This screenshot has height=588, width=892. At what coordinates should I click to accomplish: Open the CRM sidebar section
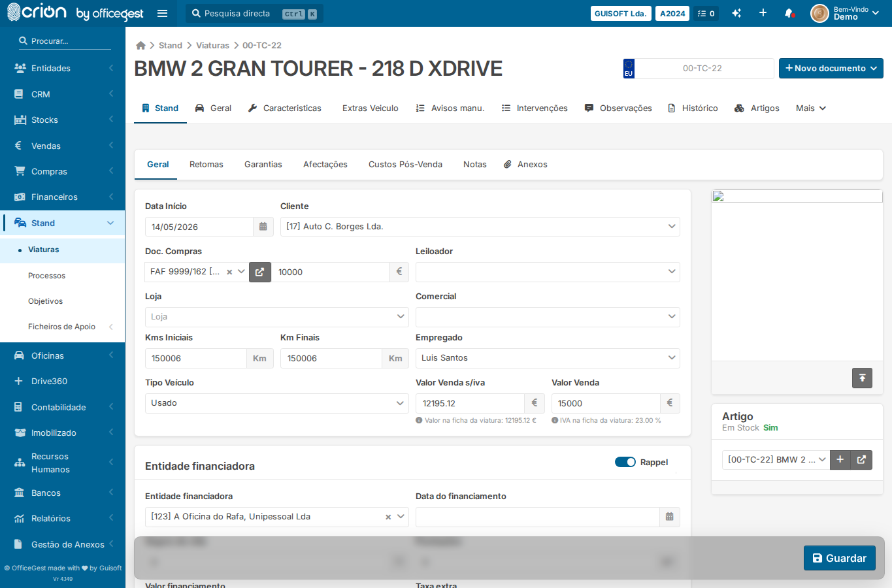tap(63, 94)
